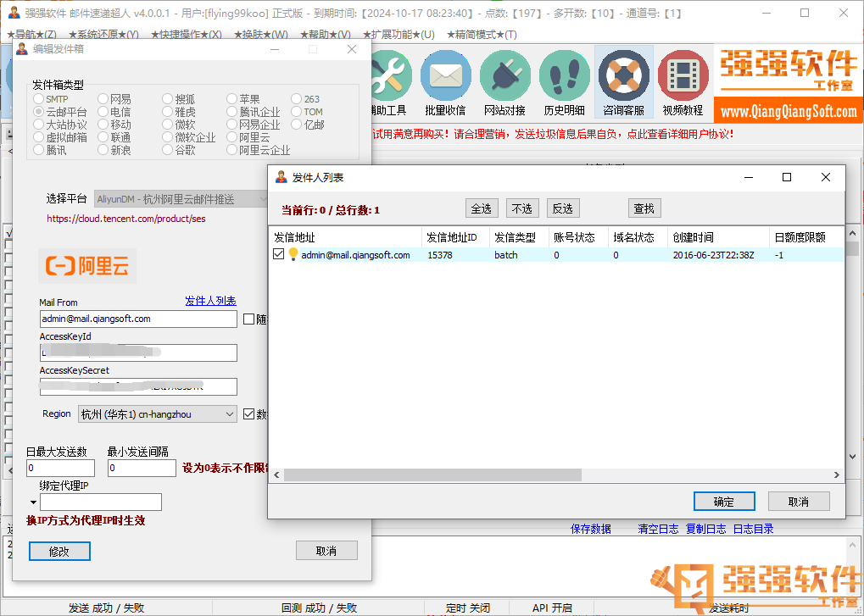Viewport: 864px width, 616px height.
Task: Click the 全选 button
Action: pos(482,208)
